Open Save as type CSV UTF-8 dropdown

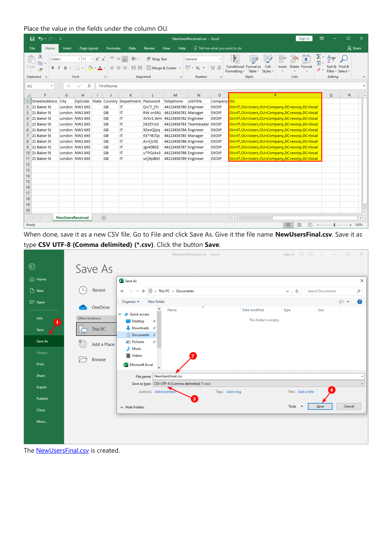pos(362,384)
